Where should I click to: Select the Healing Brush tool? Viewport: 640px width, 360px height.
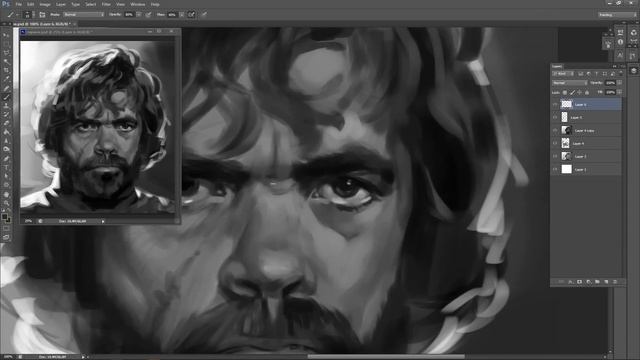(x=7, y=88)
